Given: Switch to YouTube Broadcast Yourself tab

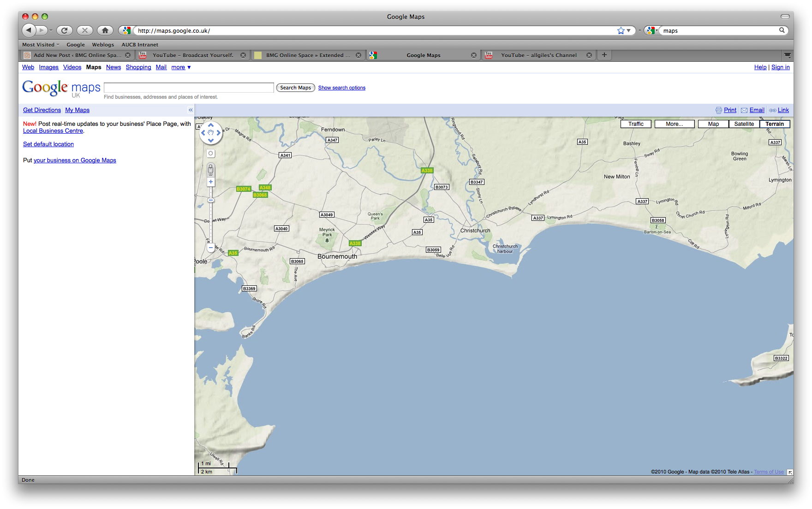Looking at the screenshot, I should coord(193,55).
